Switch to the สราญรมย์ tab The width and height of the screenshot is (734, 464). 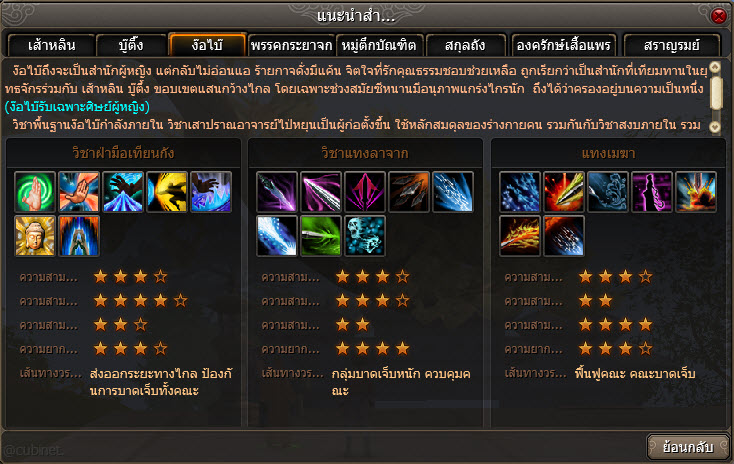click(x=671, y=45)
